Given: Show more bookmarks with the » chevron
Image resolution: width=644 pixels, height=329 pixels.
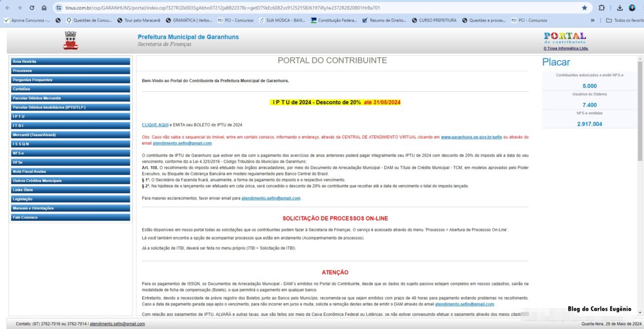Looking at the screenshot, I should pos(592,20).
